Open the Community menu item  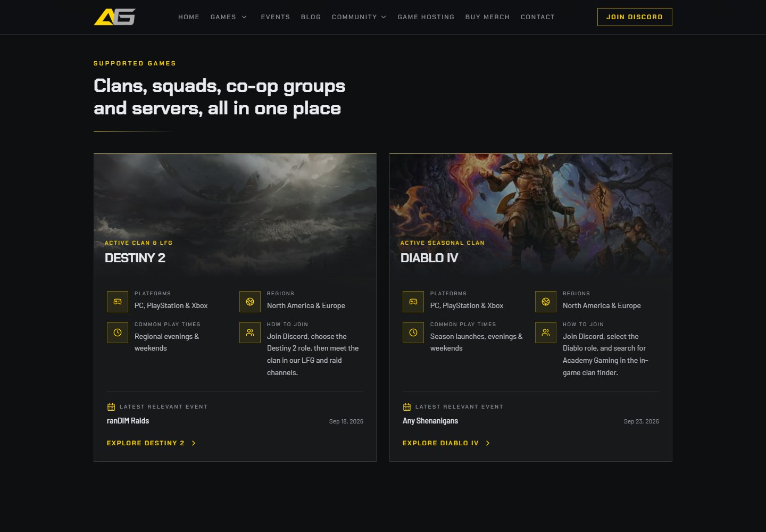pos(354,17)
